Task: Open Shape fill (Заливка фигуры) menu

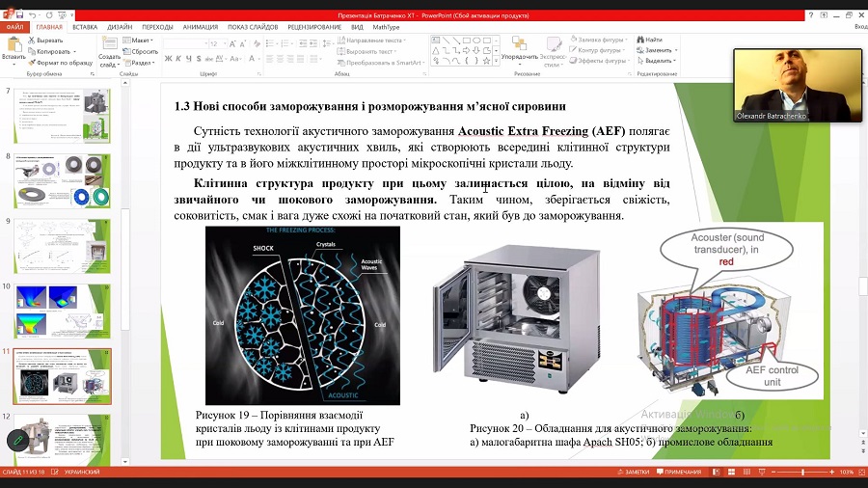Action: (x=599, y=40)
